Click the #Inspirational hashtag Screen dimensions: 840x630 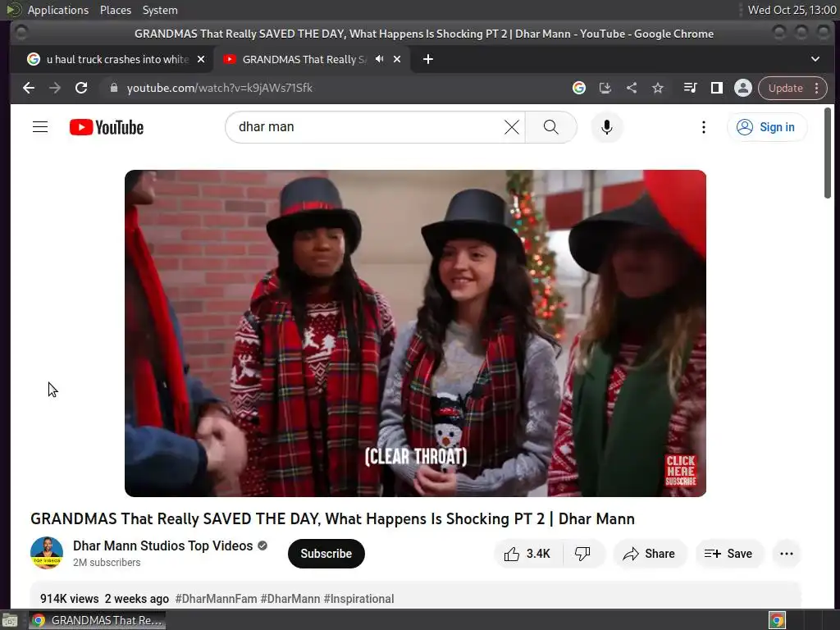pyautogui.click(x=358, y=598)
